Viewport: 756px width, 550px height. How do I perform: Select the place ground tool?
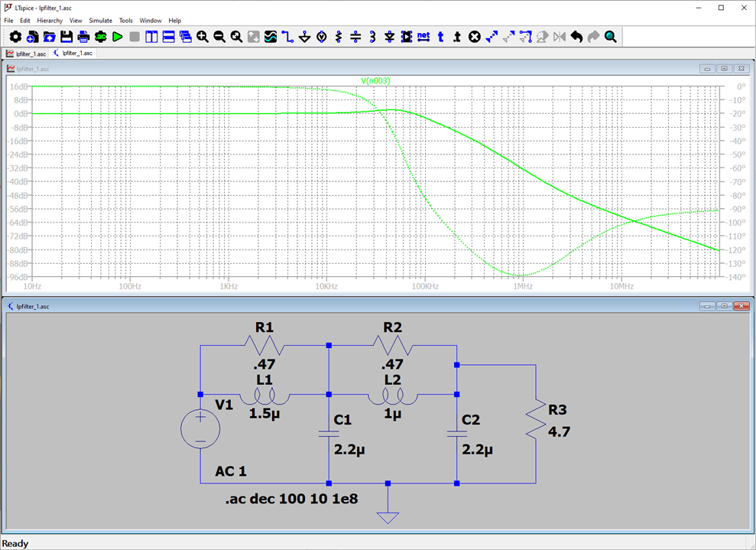point(304,37)
